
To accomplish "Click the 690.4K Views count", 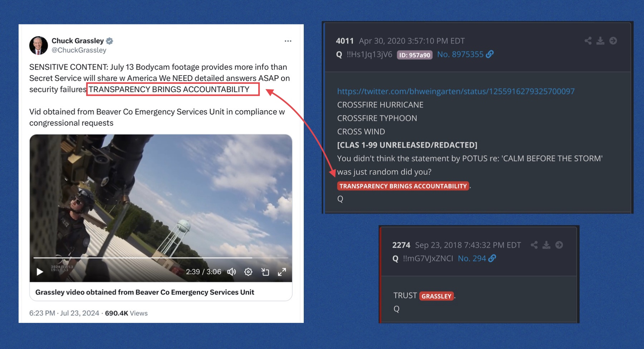I will coord(126,313).
